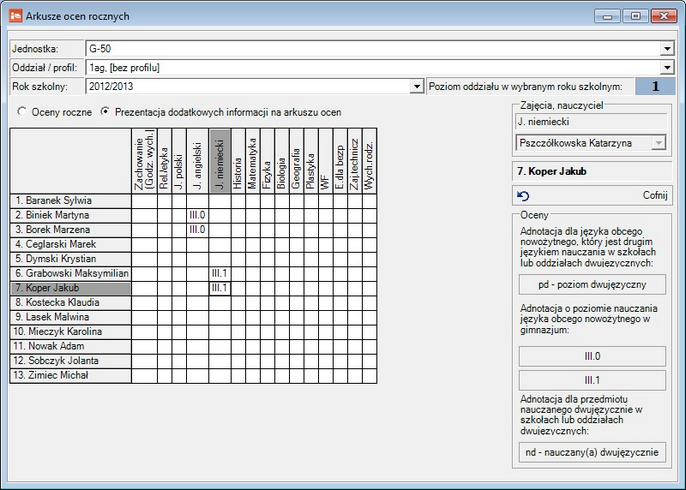Select student 7. Koper Jakub row
Image resolution: width=686 pixels, height=490 pixels.
[70, 288]
